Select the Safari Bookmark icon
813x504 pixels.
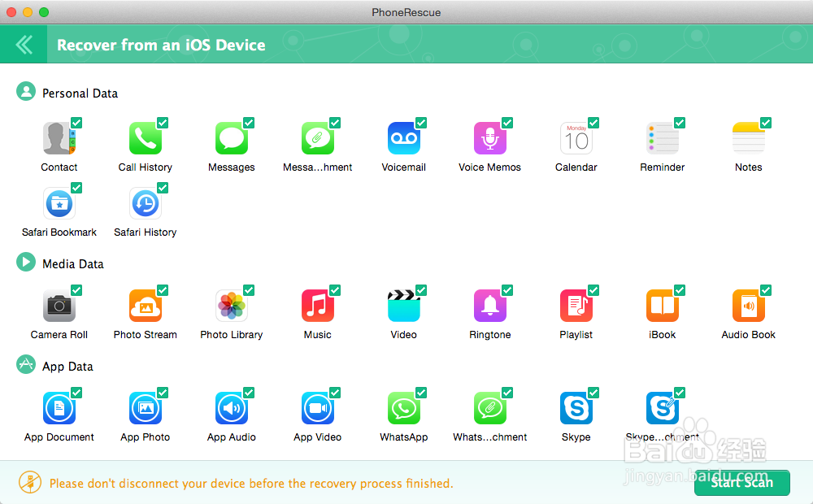click(59, 203)
